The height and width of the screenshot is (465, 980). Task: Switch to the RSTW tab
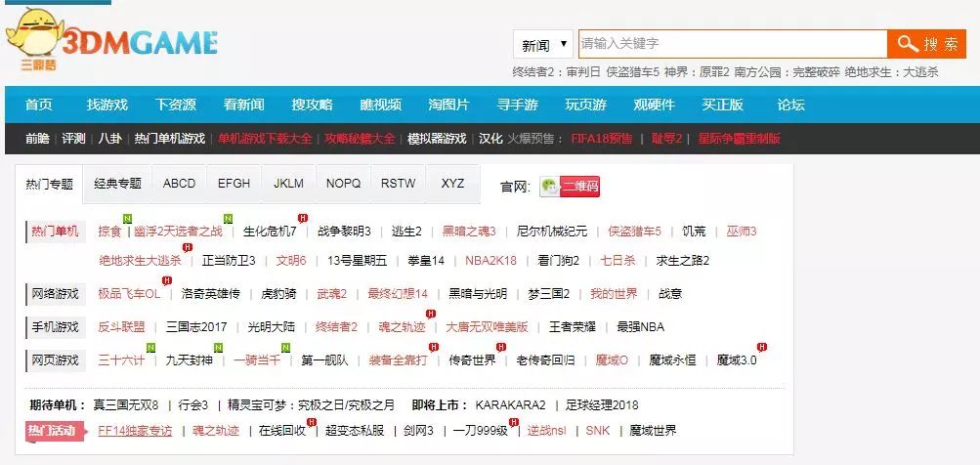(x=398, y=184)
